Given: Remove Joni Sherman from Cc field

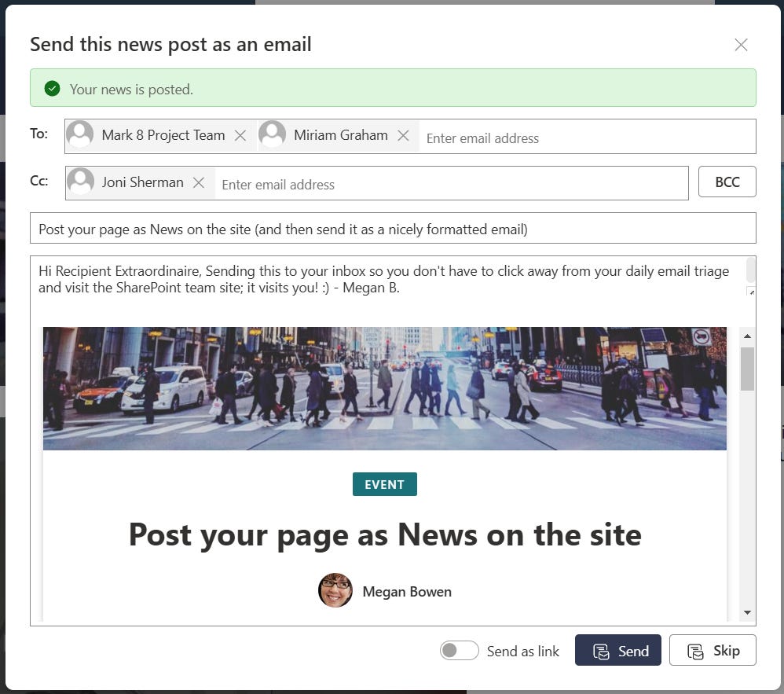Looking at the screenshot, I should click(199, 182).
